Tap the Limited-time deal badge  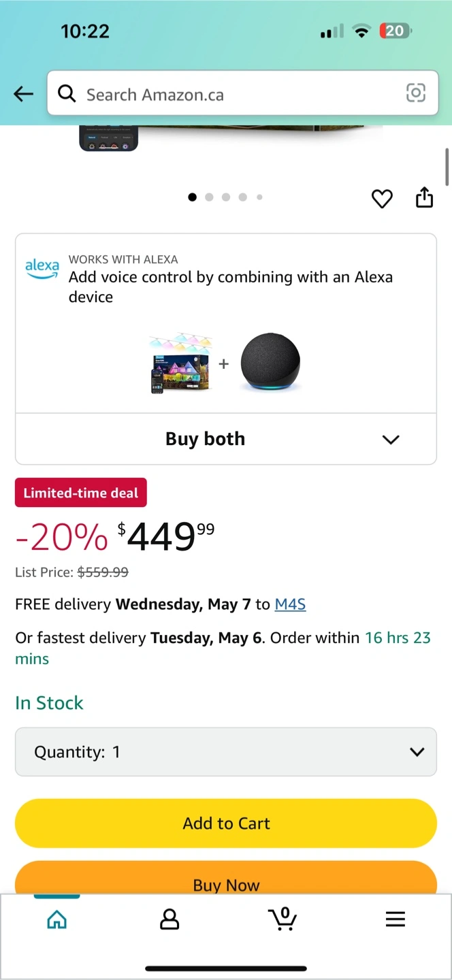pos(81,493)
